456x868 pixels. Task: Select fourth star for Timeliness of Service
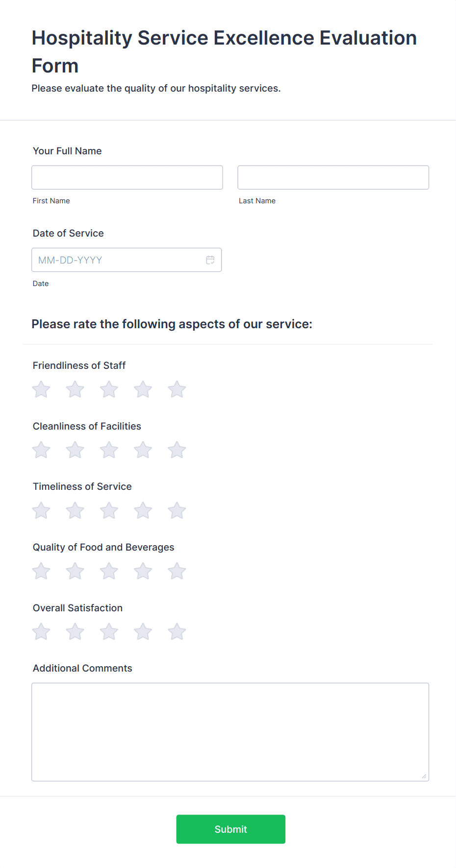point(143,511)
